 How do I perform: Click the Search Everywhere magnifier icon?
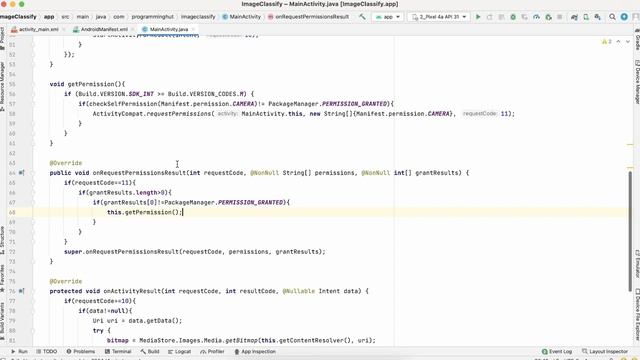pyautogui.click(x=612, y=17)
